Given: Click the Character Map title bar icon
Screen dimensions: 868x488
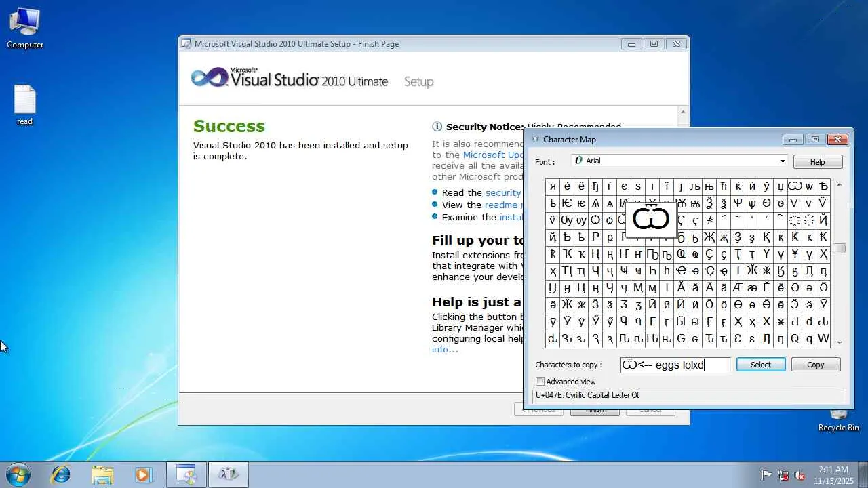Looking at the screenshot, I should tap(535, 139).
